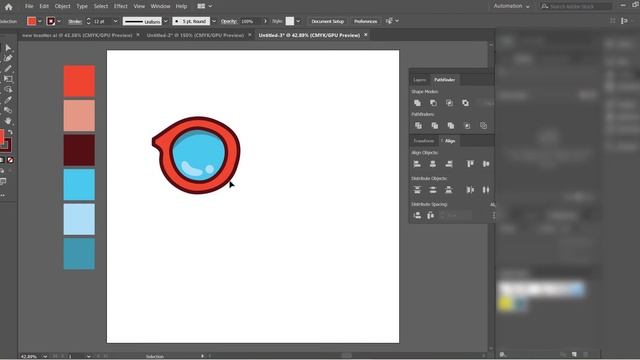Click the stroke weight stepper arrows
This screenshot has width=640, height=360.
tap(88, 21)
